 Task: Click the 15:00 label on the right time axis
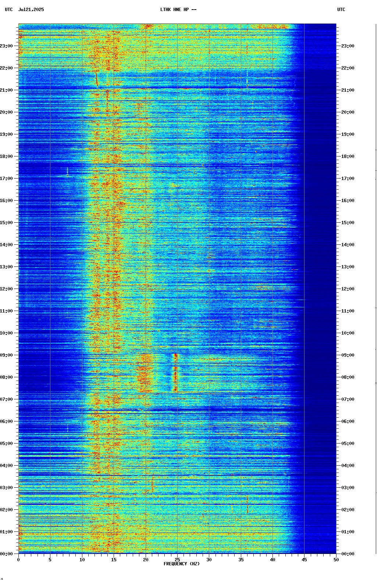coord(348,223)
